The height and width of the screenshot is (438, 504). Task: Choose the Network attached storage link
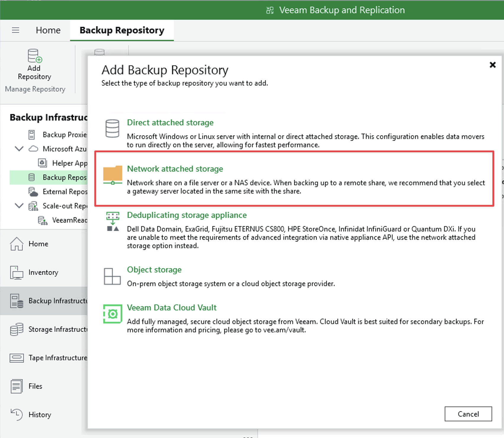coord(175,169)
